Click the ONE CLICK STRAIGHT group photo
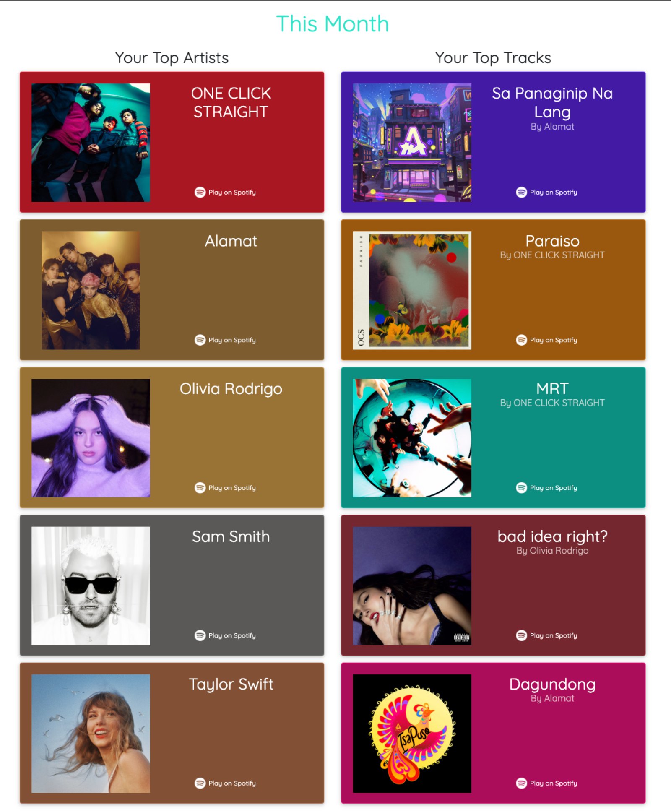Image resolution: width=671 pixels, height=812 pixels. [91, 143]
